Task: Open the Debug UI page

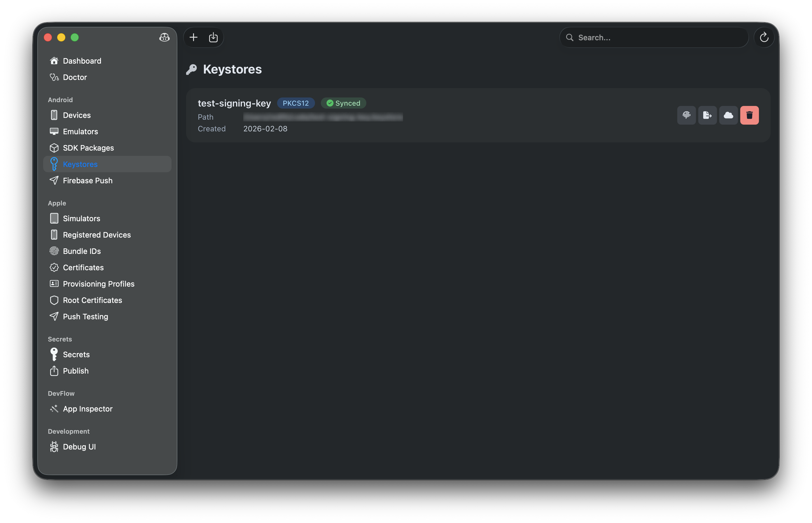Action: coord(79,447)
